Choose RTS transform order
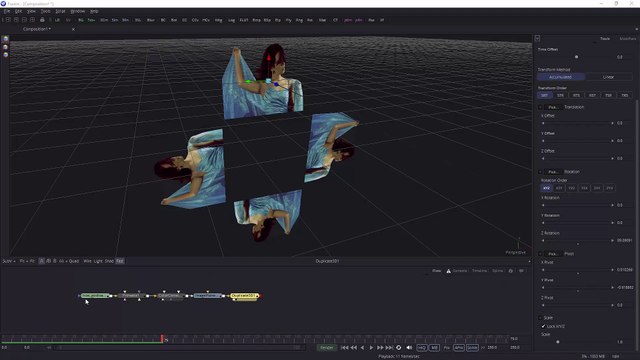 click(576, 95)
